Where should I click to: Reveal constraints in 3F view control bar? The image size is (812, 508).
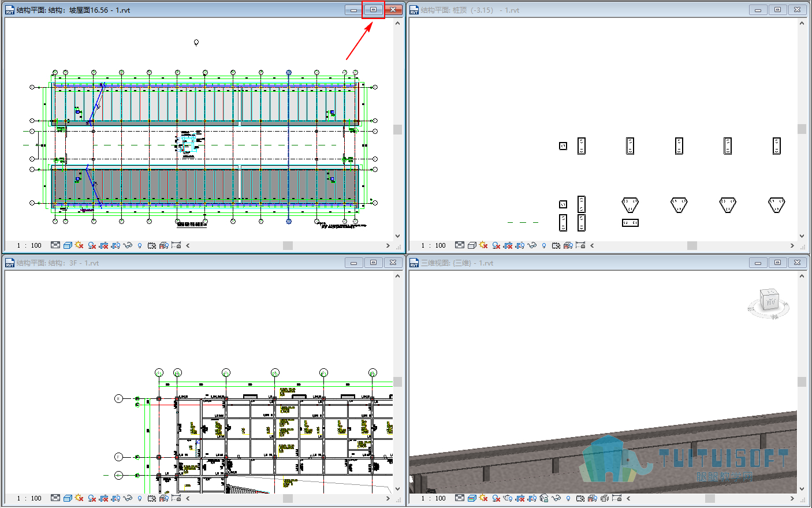pyautogui.click(x=176, y=498)
